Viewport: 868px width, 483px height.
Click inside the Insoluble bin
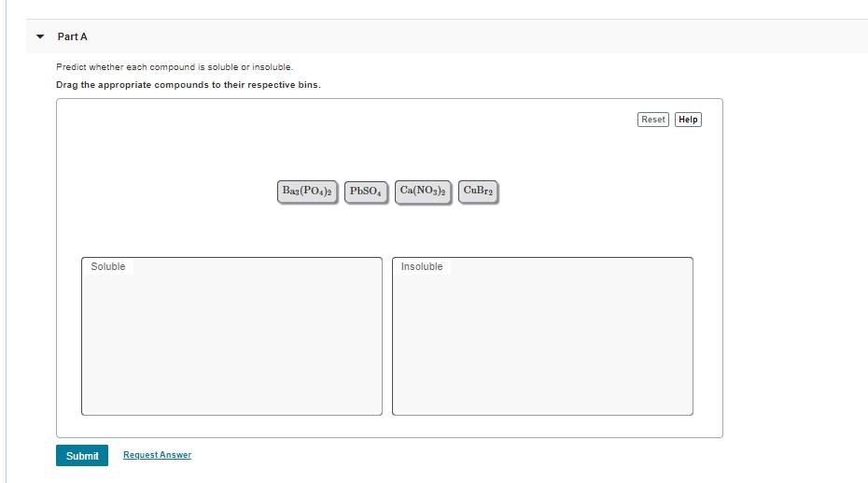click(542, 336)
